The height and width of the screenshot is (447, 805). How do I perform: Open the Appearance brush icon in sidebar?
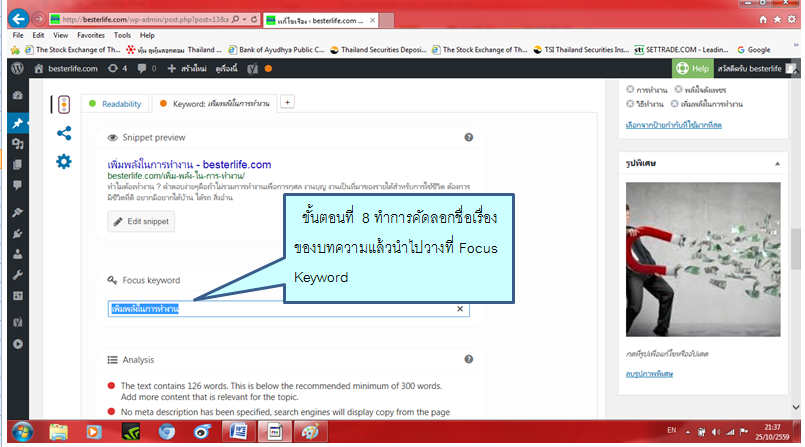pos(18,212)
